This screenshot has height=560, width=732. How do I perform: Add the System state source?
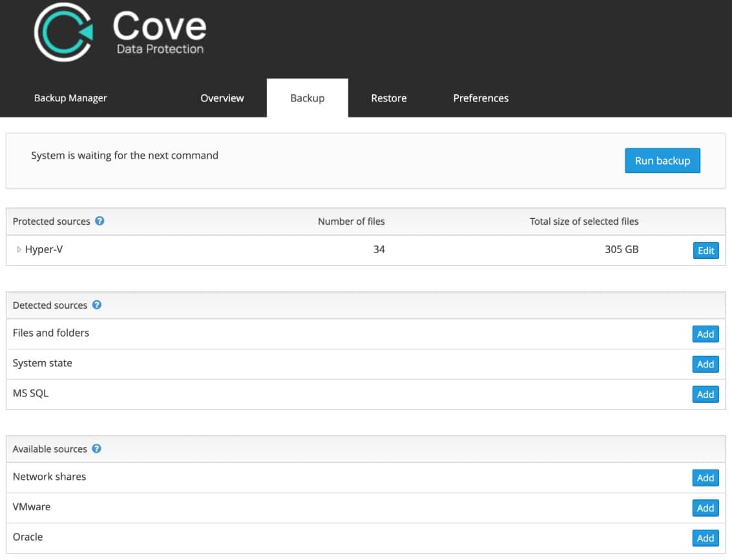705,364
